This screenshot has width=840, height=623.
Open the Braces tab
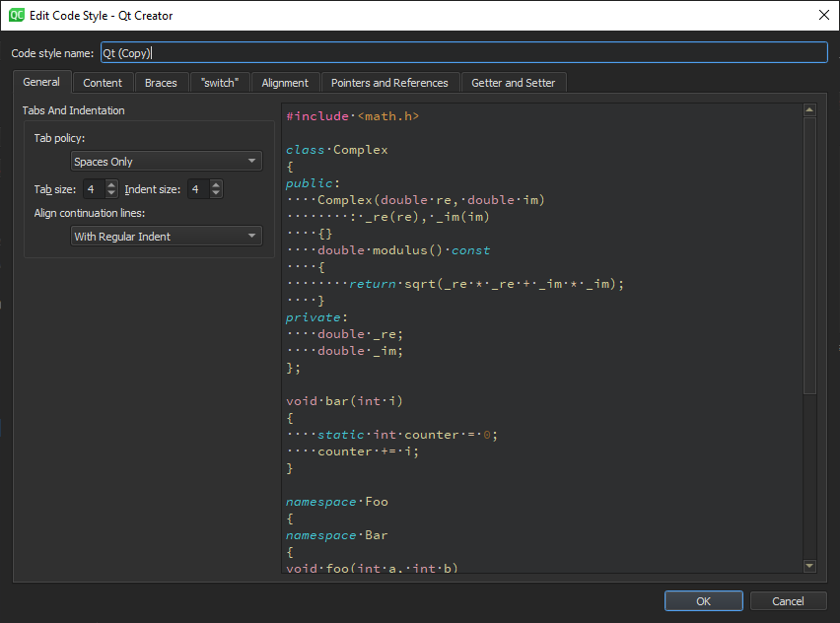(161, 82)
